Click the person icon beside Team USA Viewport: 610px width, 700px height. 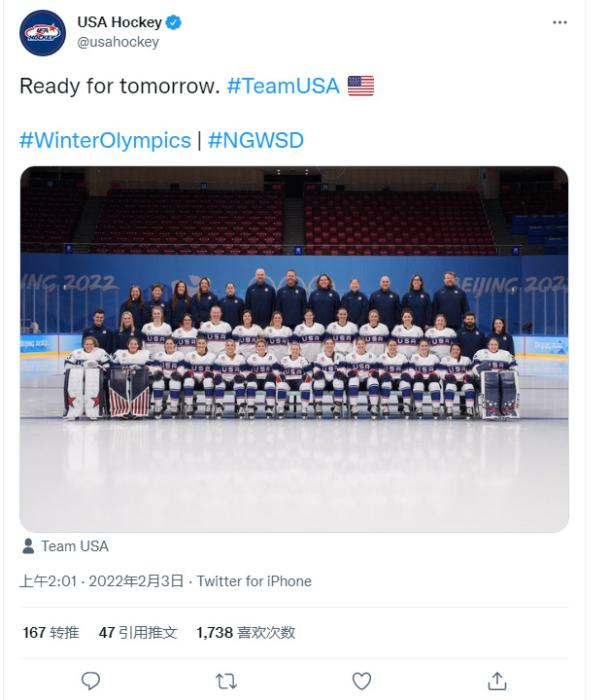click(28, 546)
